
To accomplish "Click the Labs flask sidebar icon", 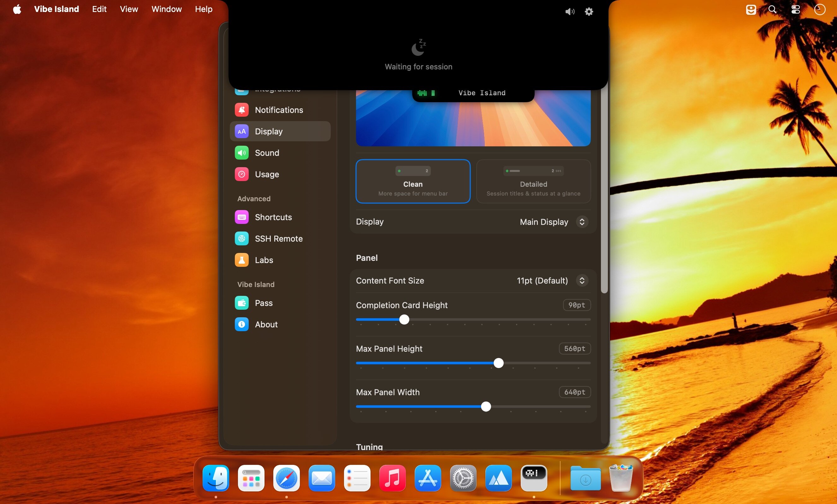I will tap(241, 260).
